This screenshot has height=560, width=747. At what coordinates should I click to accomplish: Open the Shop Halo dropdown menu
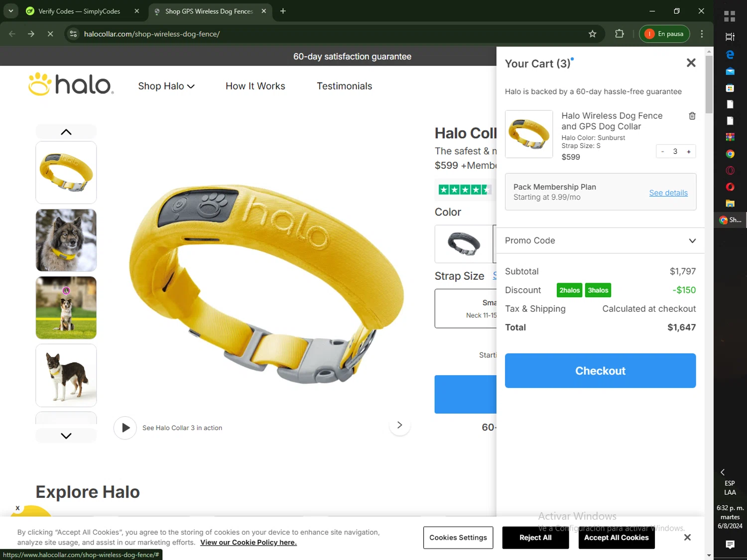166,86
